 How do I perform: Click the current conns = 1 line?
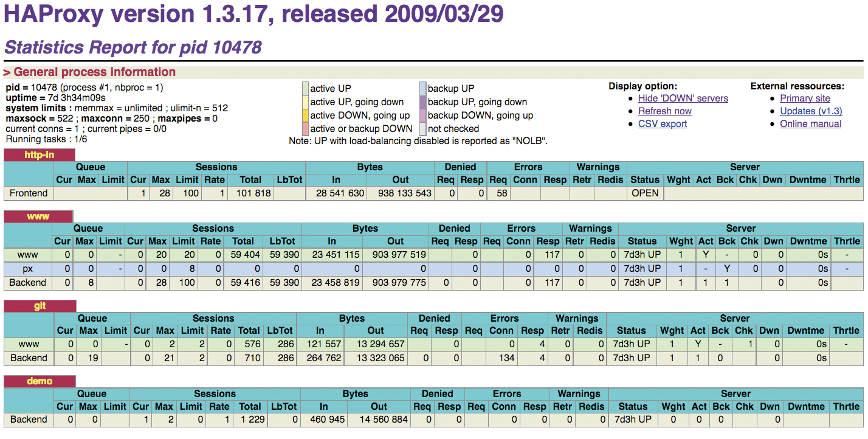[x=86, y=129]
